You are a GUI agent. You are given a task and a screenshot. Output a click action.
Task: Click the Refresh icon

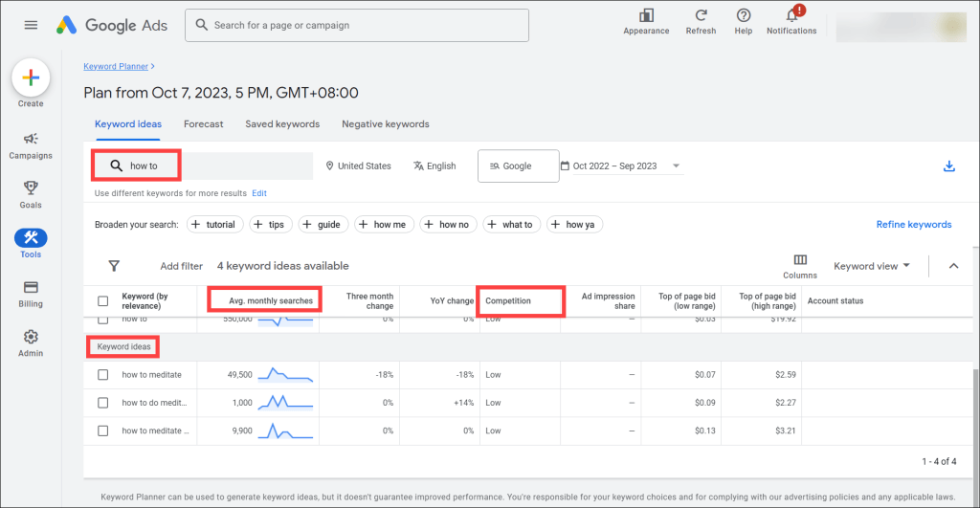[x=701, y=21]
